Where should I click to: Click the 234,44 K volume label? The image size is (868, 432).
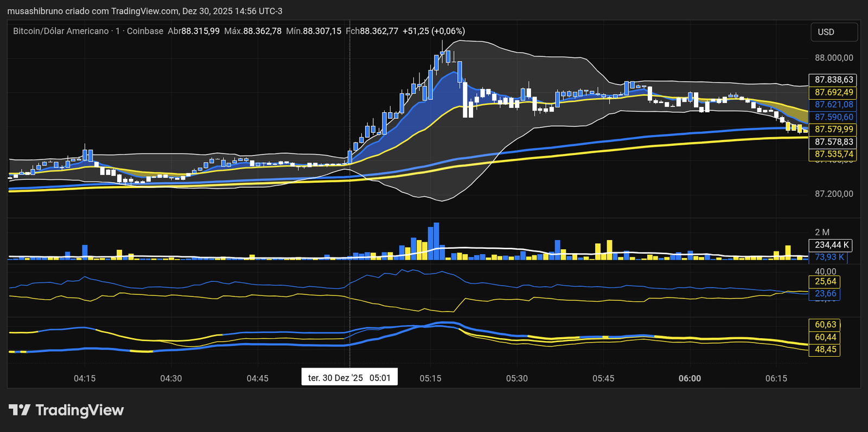[830, 245]
